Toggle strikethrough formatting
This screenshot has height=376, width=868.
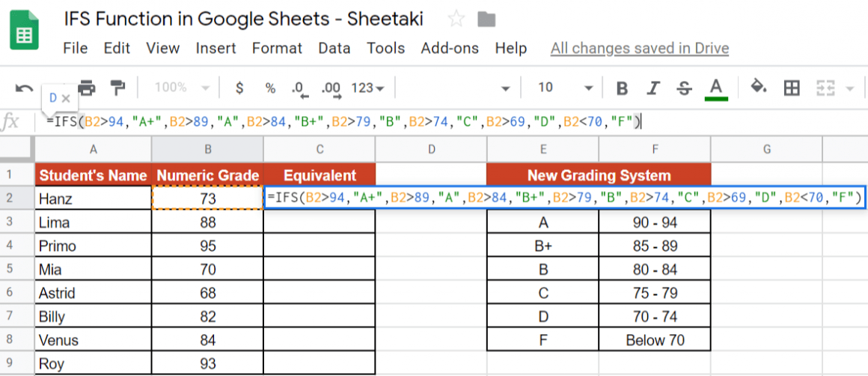[x=684, y=88]
